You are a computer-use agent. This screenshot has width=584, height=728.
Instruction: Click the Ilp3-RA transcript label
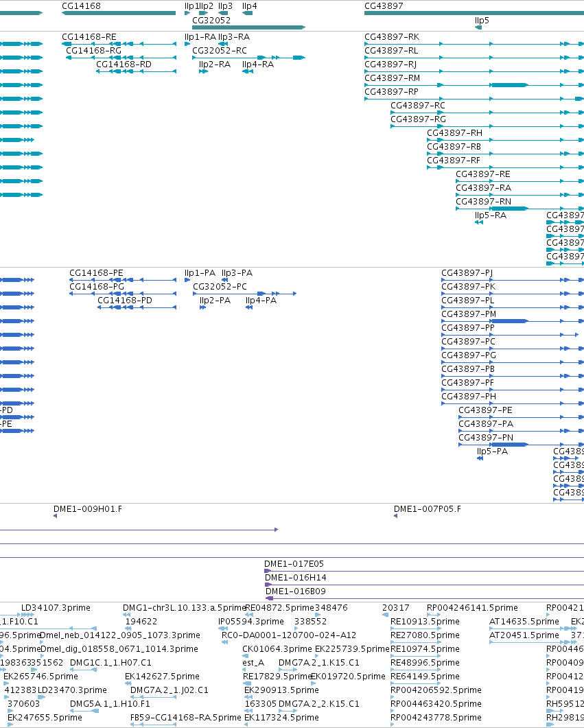coord(234,37)
